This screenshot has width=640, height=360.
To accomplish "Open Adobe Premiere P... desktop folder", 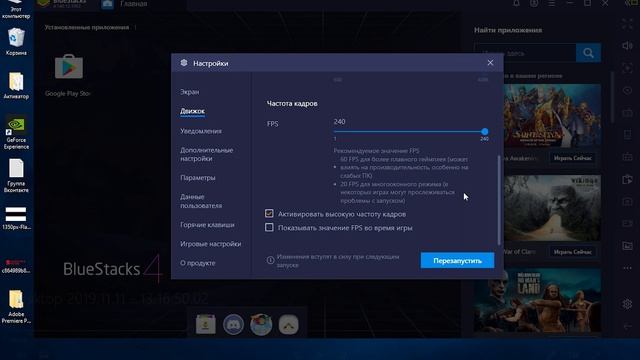I will pos(16,307).
